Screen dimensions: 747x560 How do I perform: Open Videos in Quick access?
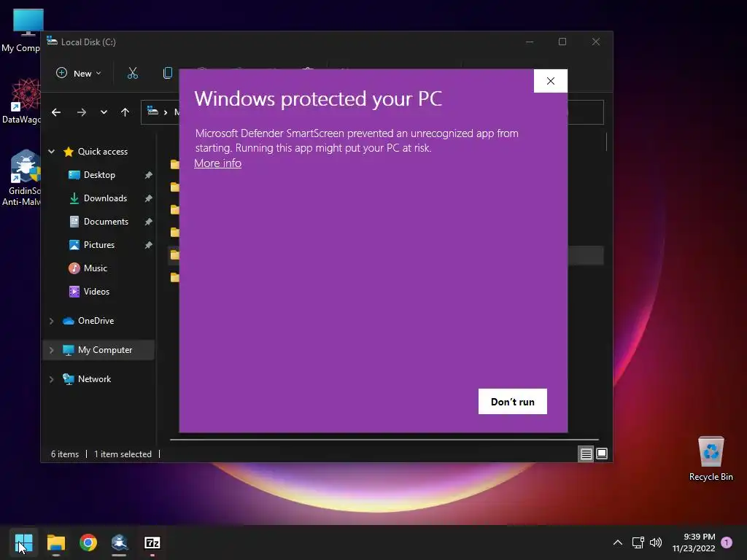pyautogui.click(x=96, y=292)
